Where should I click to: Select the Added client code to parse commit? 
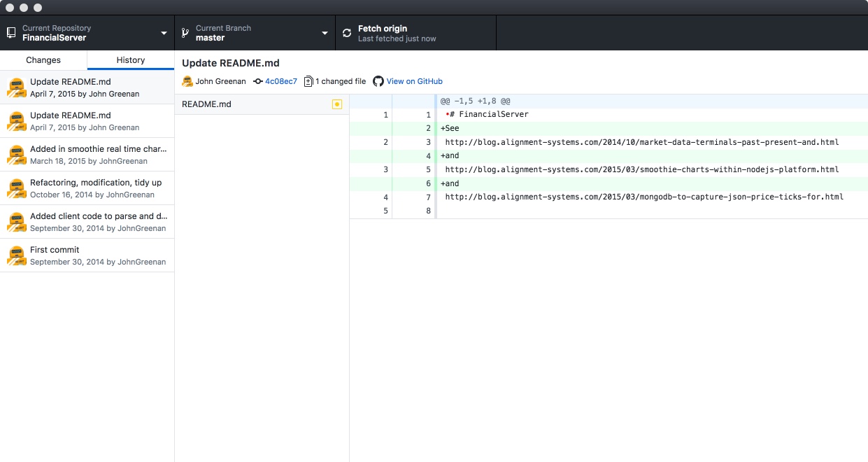click(x=87, y=222)
